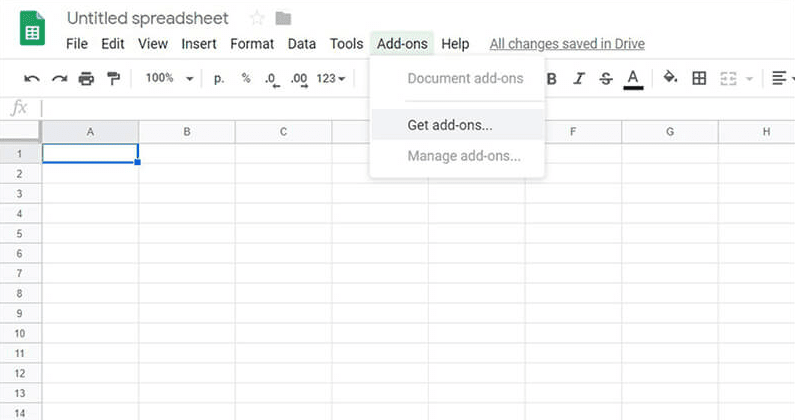Expand the merge cells dropdown arrow
Viewport: 795px width, 420px height.
click(x=749, y=79)
